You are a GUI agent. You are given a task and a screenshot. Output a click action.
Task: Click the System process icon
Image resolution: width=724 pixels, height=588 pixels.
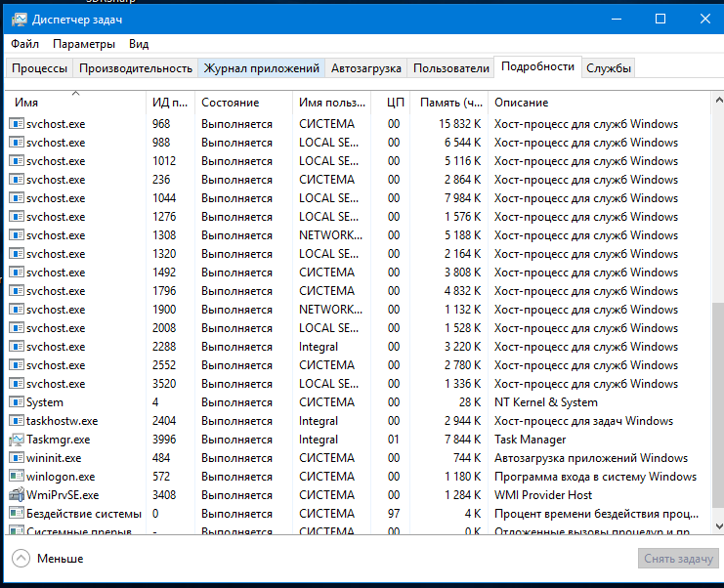[17, 402]
